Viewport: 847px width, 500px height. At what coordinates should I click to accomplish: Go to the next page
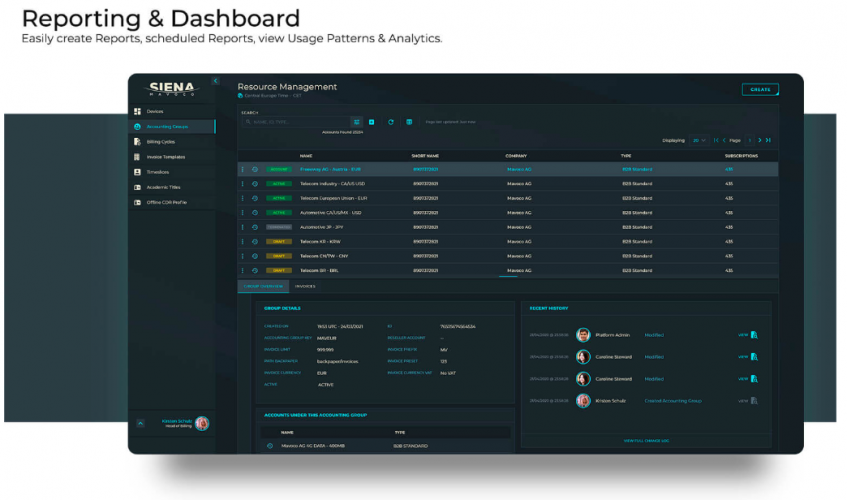click(x=759, y=140)
